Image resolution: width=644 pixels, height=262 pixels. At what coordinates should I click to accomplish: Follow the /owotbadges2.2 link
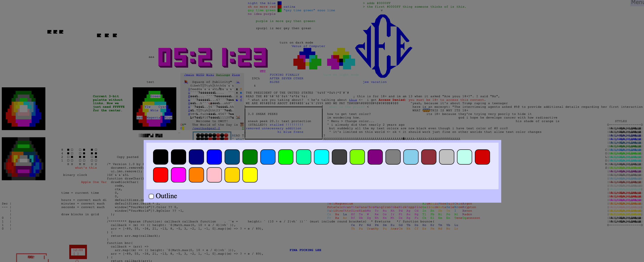206,128
